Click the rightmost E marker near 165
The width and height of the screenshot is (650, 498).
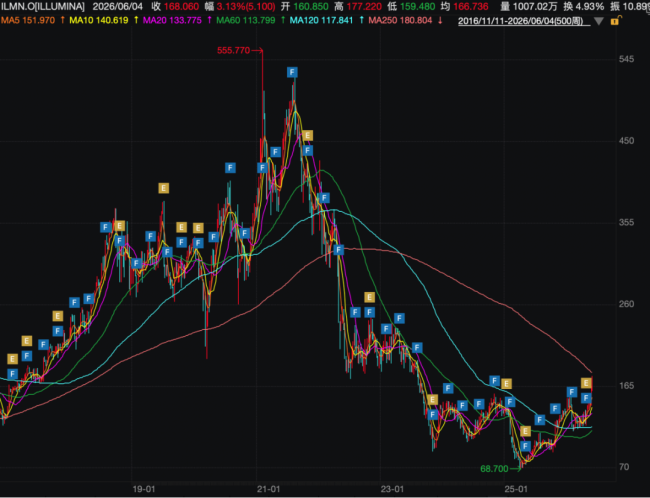pos(586,383)
